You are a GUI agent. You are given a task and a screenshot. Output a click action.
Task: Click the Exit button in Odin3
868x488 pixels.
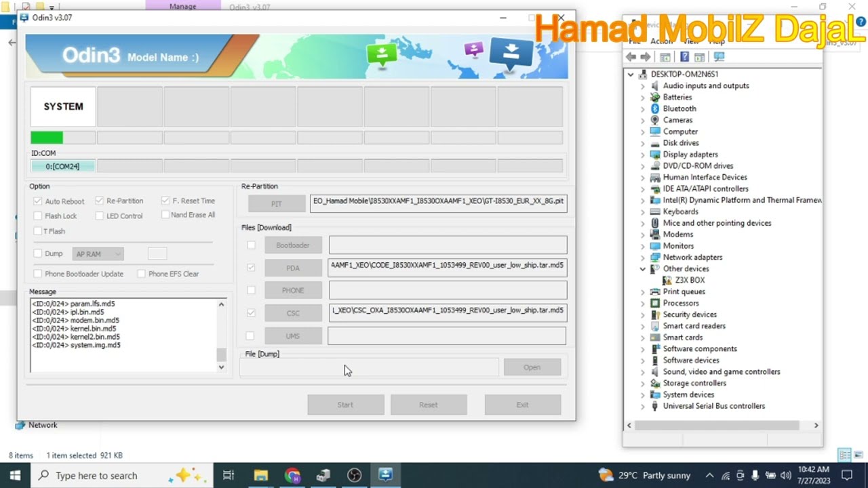pos(522,405)
